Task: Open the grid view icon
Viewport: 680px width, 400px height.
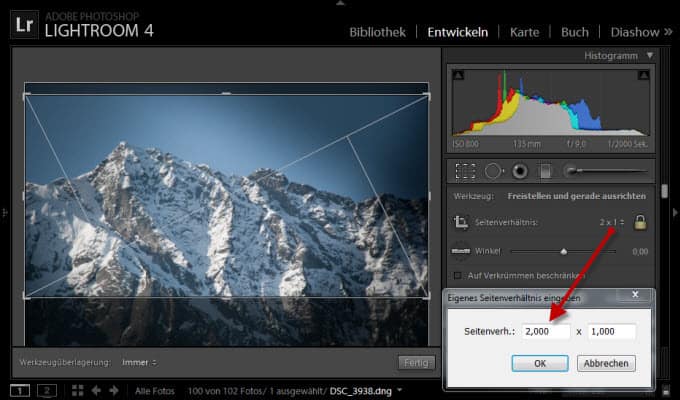Action: click(x=78, y=389)
